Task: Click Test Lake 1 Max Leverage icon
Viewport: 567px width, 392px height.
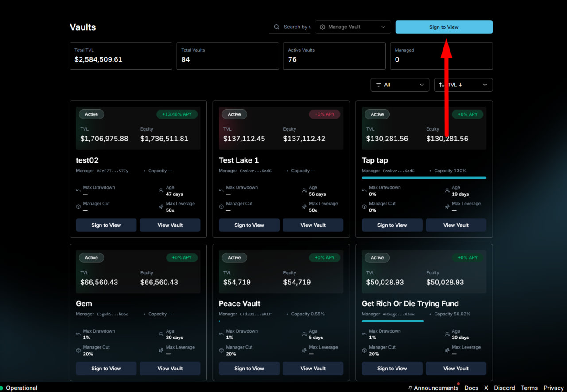Action: point(304,207)
